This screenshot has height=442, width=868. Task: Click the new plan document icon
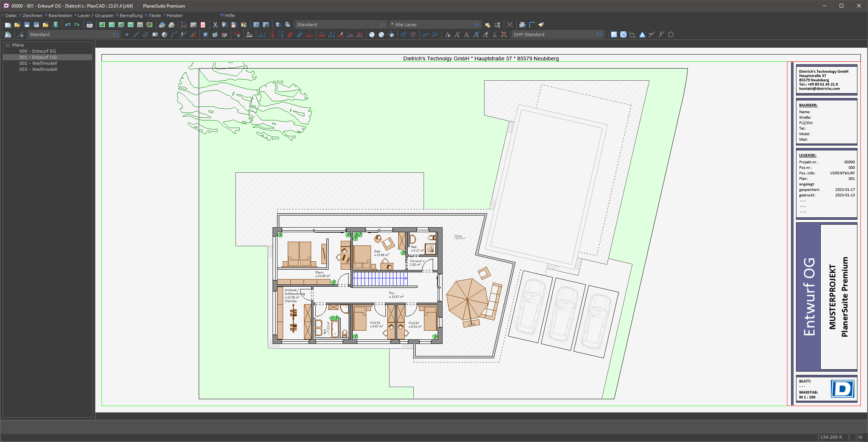8,25
